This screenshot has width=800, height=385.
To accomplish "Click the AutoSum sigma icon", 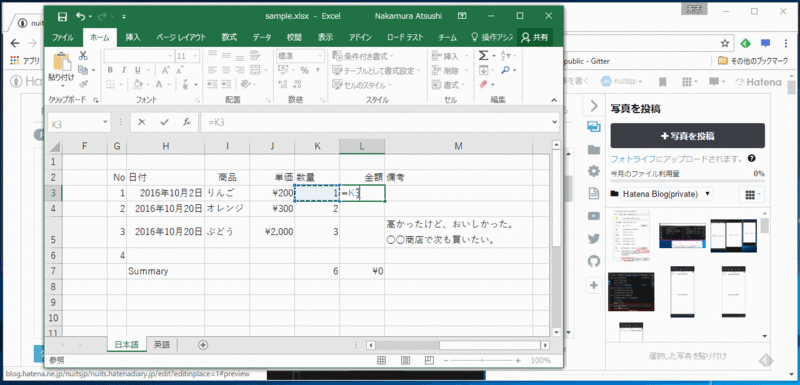I will coord(483,56).
